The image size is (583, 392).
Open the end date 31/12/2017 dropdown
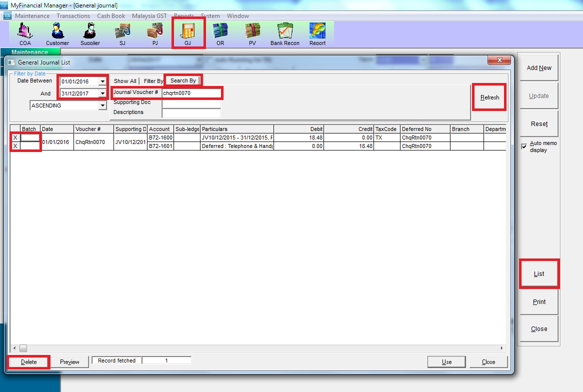[102, 93]
